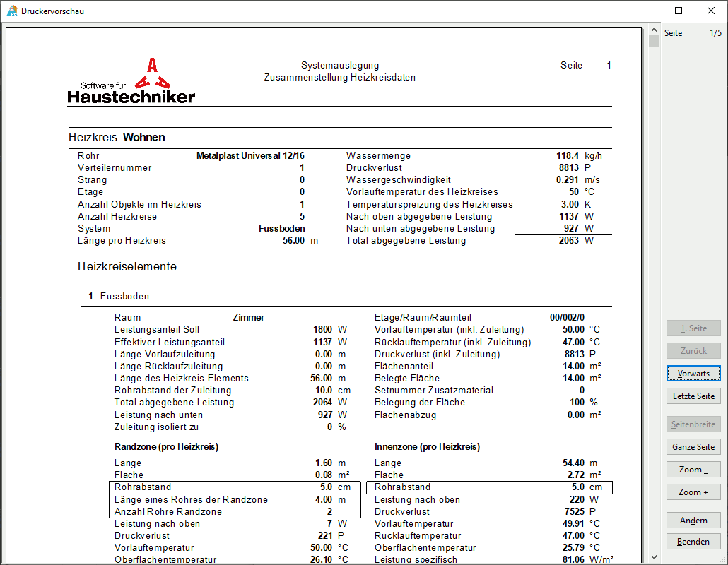Click the scrollbar track below the thumb
Viewport: 728px width, 565px height.
tap(654, 282)
